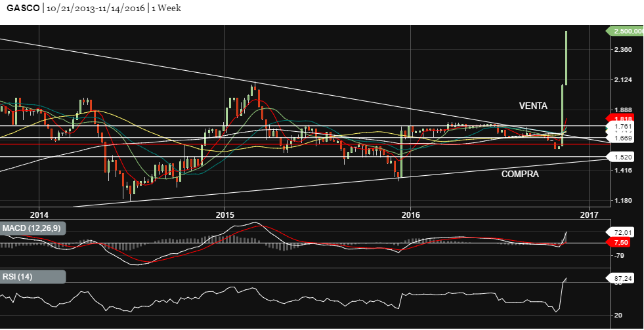
Task: Select the 1 Week interval text
Action: pos(167,9)
